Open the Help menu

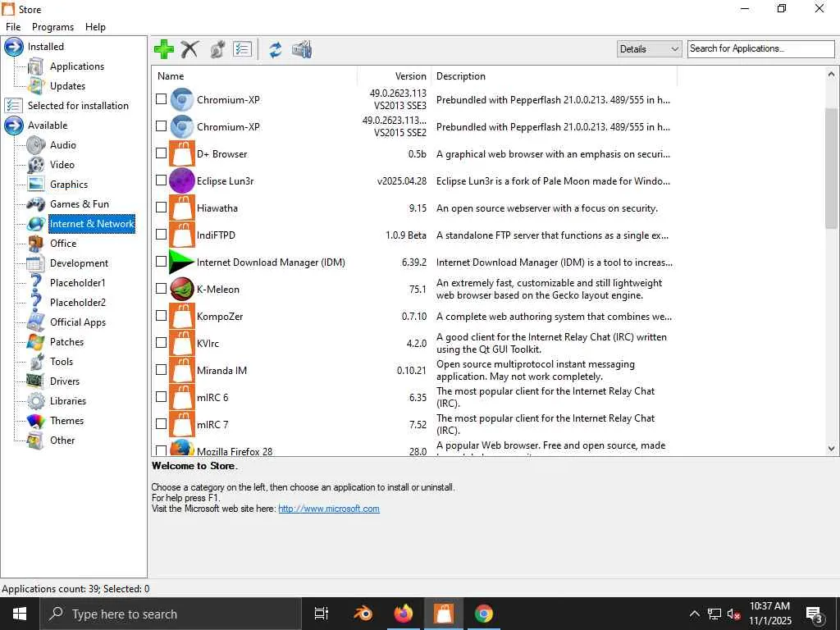[95, 27]
